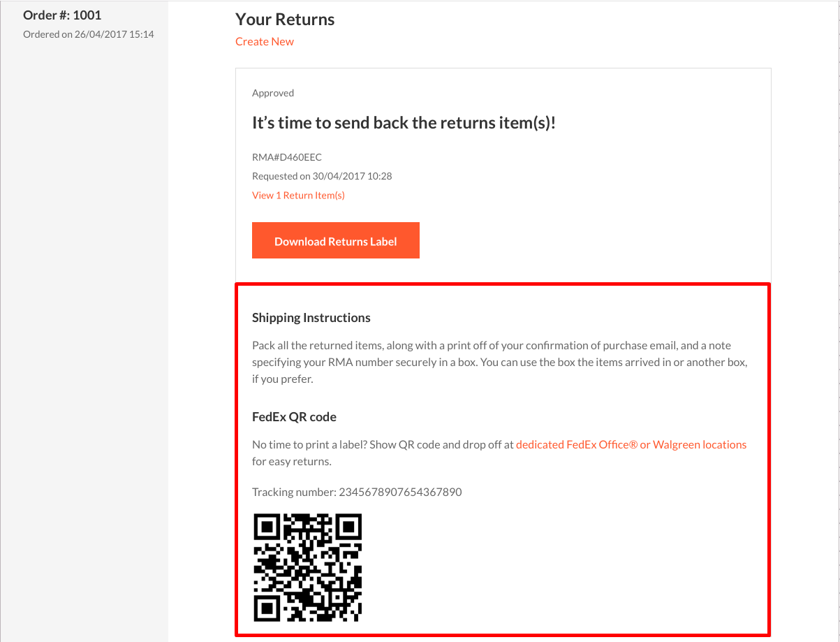Screen dimensions: 840x642
Task: Click the Order #: 1001 heading
Action: click(x=62, y=15)
